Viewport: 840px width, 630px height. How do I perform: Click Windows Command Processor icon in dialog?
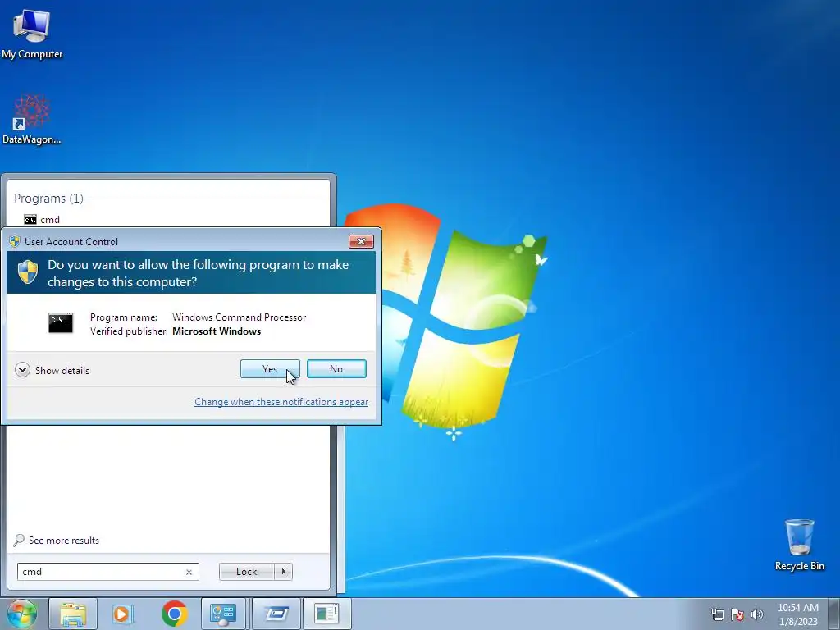point(61,323)
